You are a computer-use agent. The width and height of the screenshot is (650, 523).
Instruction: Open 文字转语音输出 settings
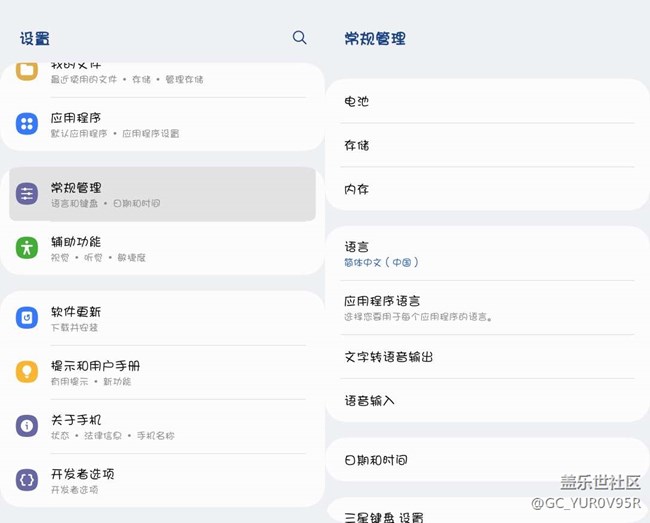click(388, 357)
